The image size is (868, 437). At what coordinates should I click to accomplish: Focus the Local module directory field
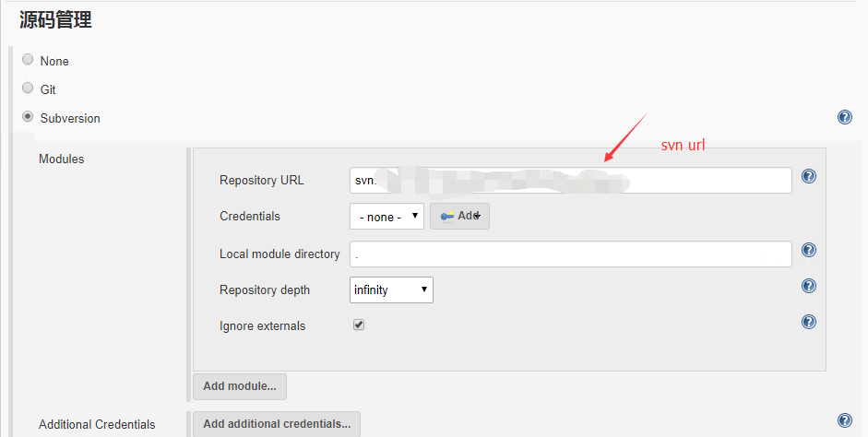[x=571, y=254]
